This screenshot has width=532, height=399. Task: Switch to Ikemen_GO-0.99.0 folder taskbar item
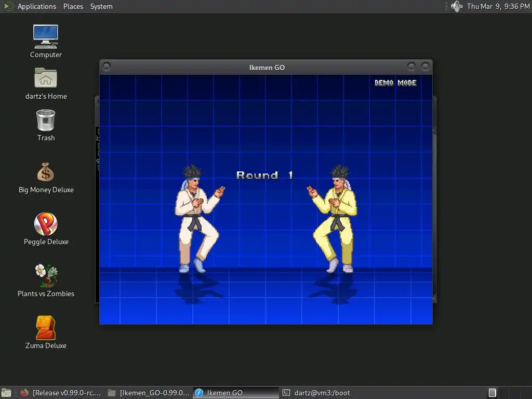click(x=149, y=393)
